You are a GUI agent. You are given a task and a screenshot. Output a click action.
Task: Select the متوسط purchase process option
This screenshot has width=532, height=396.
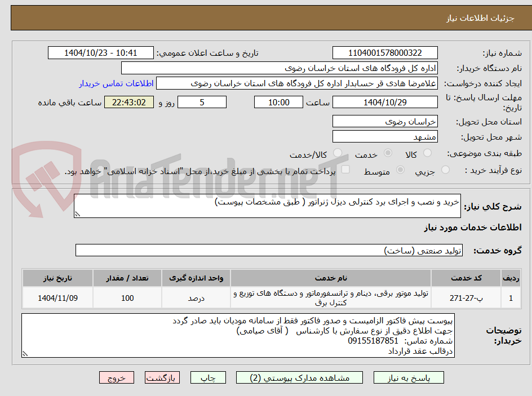pos(401,170)
